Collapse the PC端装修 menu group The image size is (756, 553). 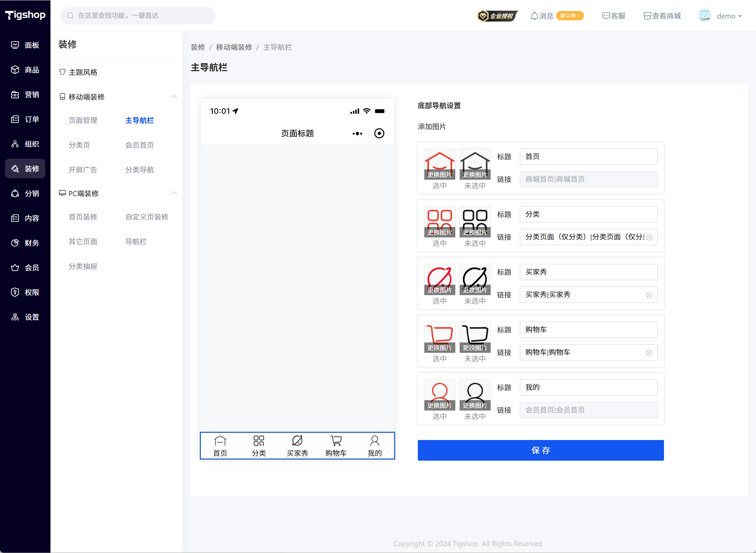174,193
